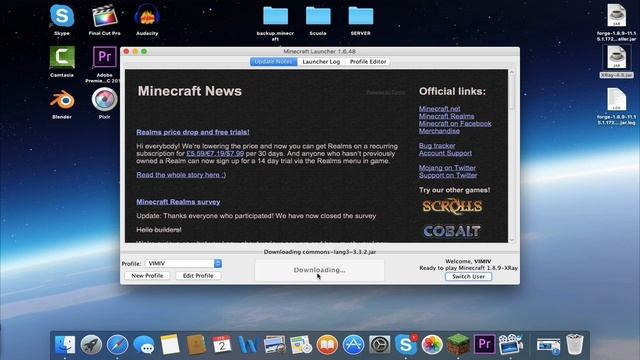Open System Preferences in the Dock
This screenshot has width=640, height=360.
(x=379, y=345)
